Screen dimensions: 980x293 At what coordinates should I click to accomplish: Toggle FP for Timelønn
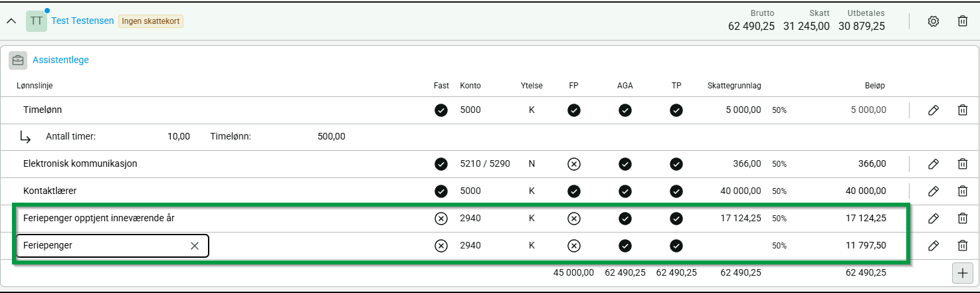[x=574, y=110]
